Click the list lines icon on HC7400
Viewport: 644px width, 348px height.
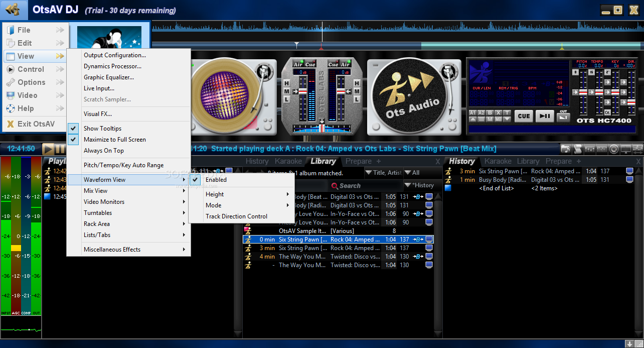481,119
